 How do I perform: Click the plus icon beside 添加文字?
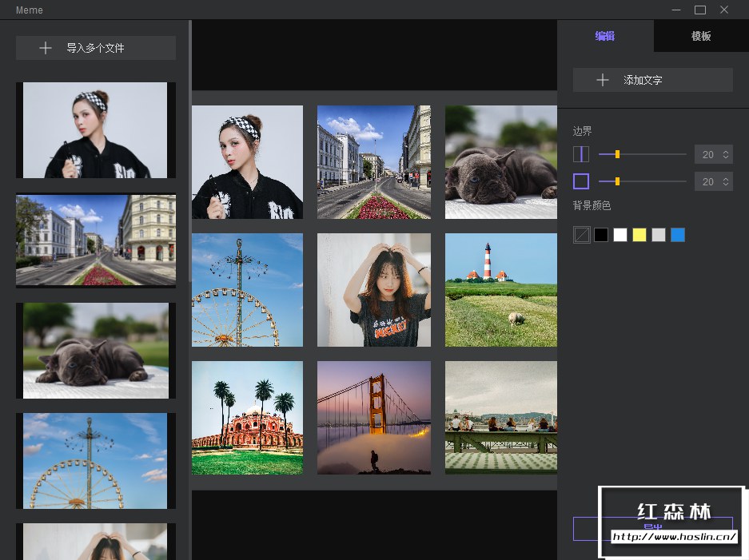[603, 80]
